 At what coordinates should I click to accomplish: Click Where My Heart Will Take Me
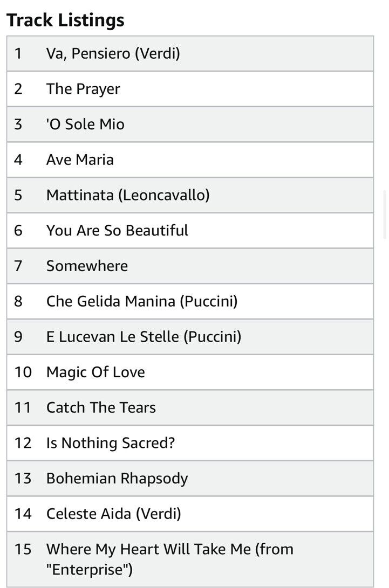pyautogui.click(x=190, y=559)
